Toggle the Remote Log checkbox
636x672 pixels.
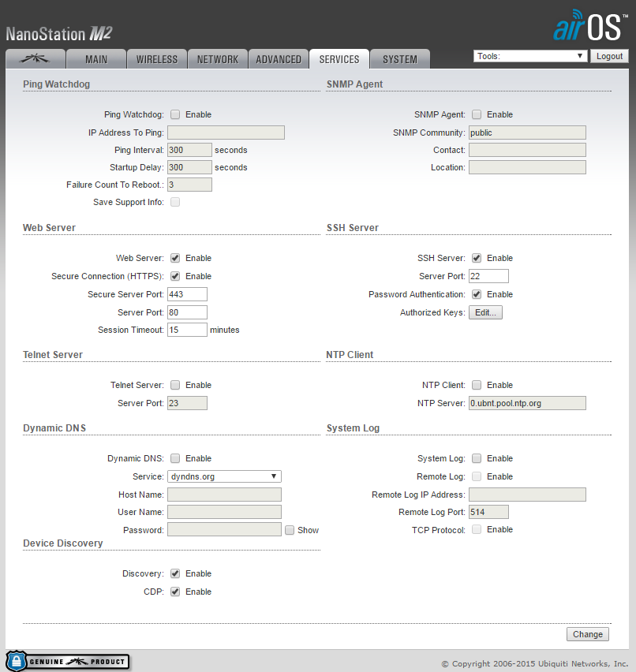point(477,476)
